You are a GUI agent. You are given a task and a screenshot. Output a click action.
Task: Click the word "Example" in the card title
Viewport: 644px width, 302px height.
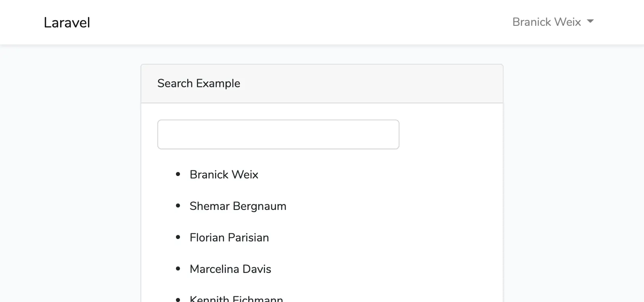pyautogui.click(x=218, y=83)
